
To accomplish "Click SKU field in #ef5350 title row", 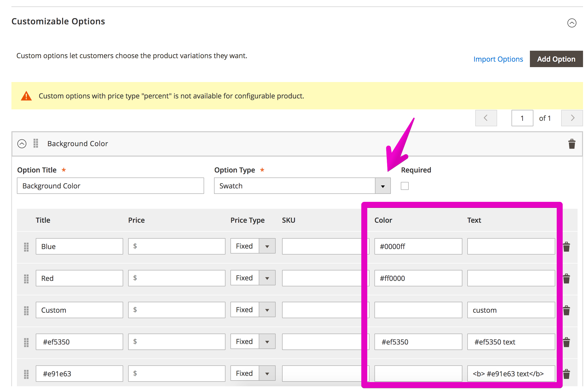I will click(326, 342).
